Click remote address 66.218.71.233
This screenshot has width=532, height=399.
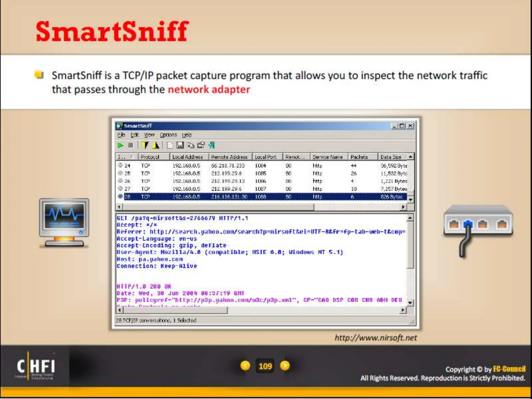(228, 165)
